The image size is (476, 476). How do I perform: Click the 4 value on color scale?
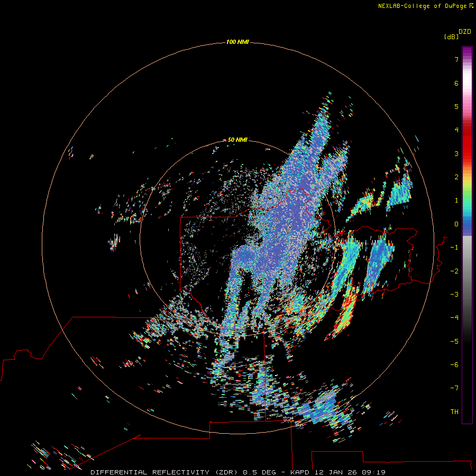click(456, 130)
